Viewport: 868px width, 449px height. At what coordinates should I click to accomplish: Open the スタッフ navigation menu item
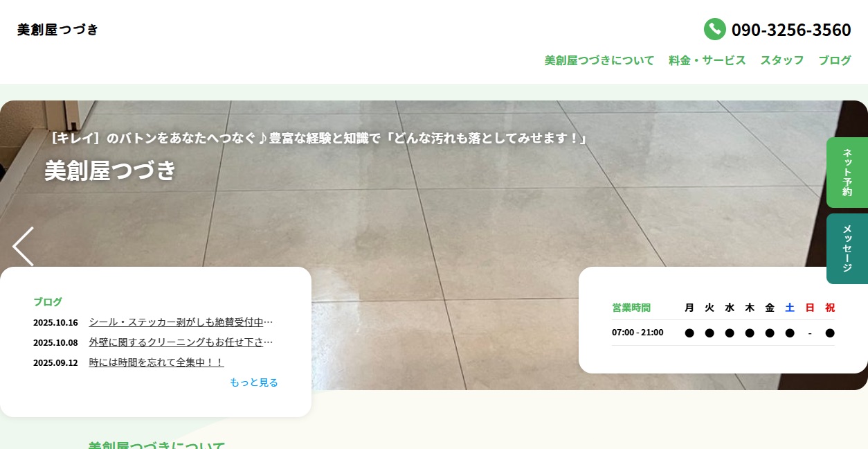pyautogui.click(x=781, y=60)
